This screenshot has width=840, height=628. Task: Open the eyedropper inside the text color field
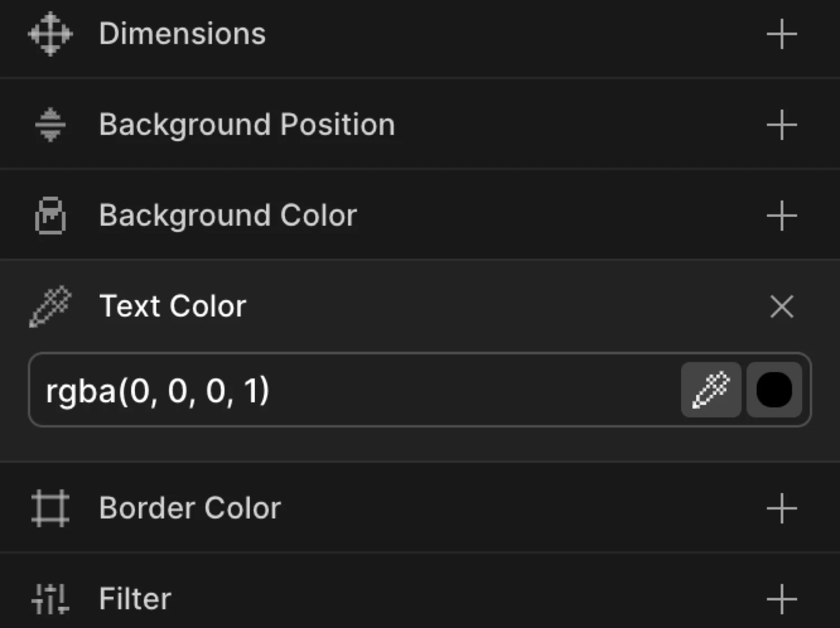[710, 390]
